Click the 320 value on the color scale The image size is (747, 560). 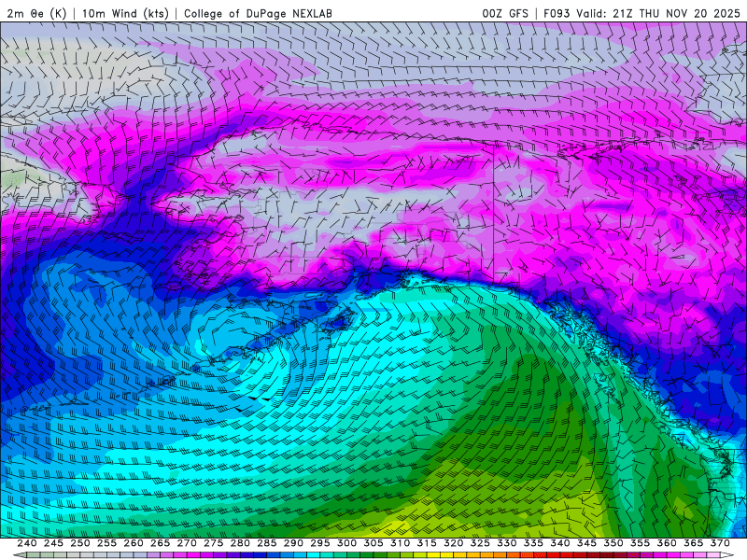point(454,543)
